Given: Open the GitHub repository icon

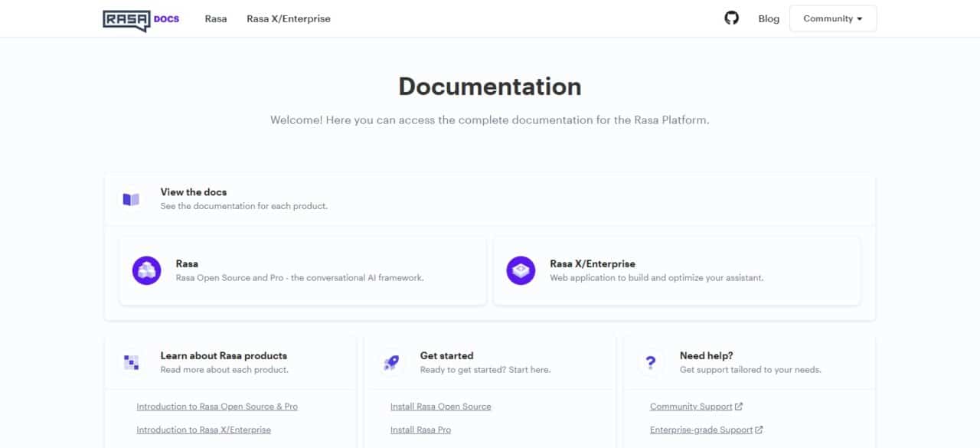Looking at the screenshot, I should pyautogui.click(x=732, y=18).
